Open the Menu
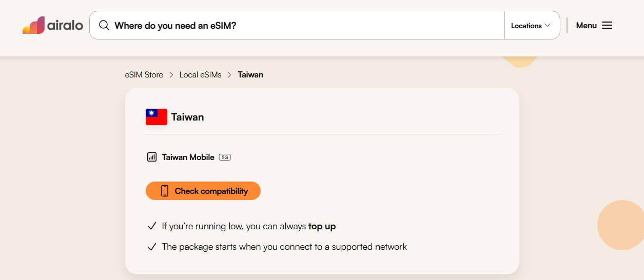This screenshot has width=644, height=280. (594, 25)
